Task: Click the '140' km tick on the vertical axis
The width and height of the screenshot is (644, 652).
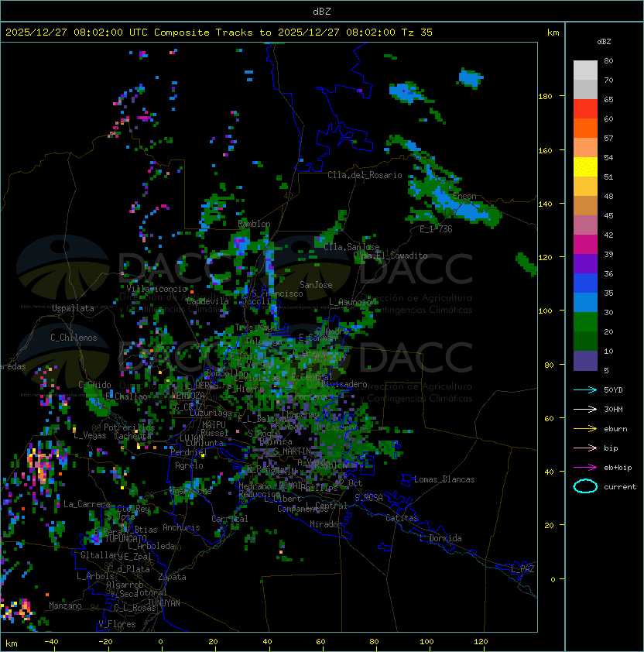Action: click(545, 204)
